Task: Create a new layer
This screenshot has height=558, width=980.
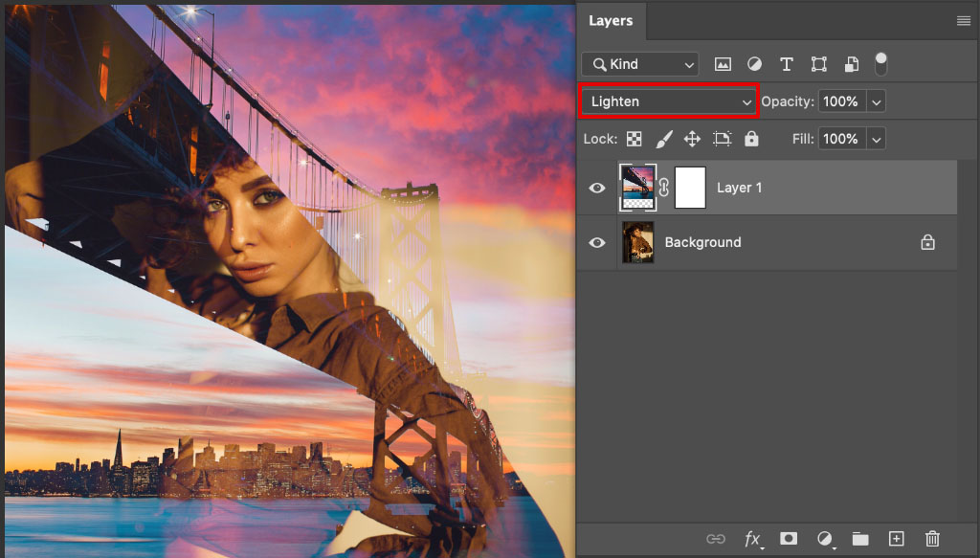Action: [897, 538]
